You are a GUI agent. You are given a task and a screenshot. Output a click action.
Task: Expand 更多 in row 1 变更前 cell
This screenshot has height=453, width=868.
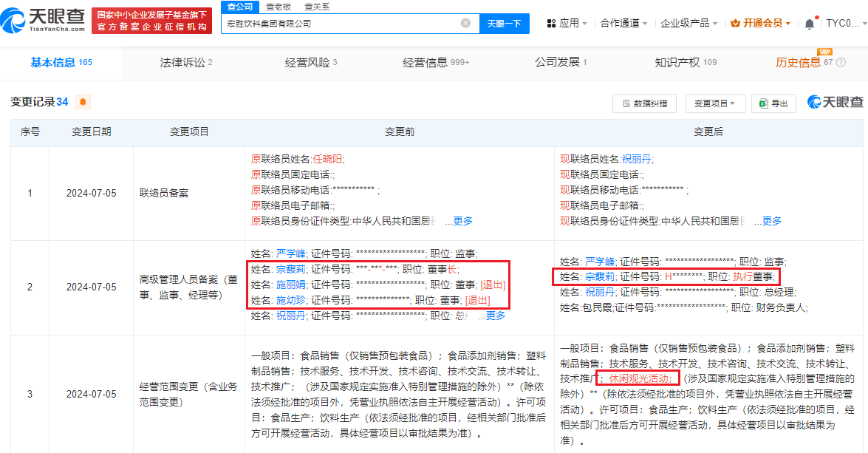tap(462, 221)
